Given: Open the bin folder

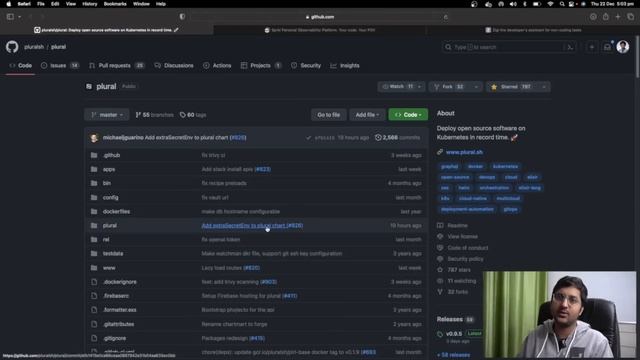Looking at the screenshot, I should pos(107,183).
